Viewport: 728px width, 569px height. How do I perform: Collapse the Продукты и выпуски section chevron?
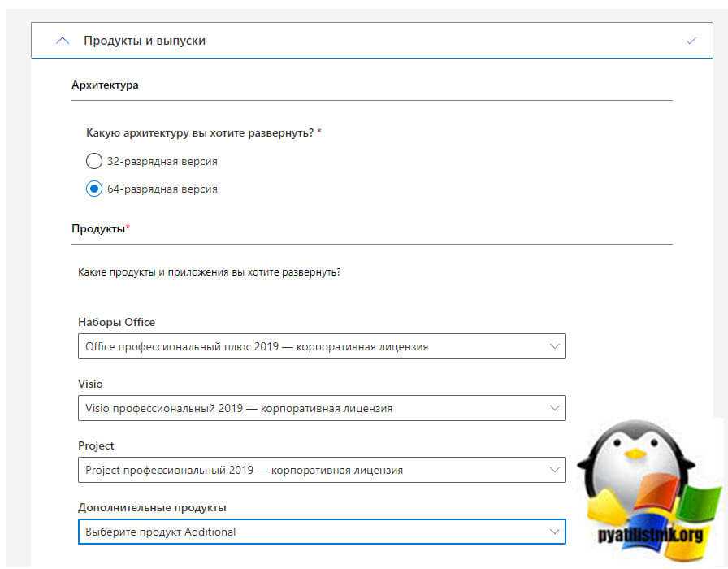click(x=63, y=41)
